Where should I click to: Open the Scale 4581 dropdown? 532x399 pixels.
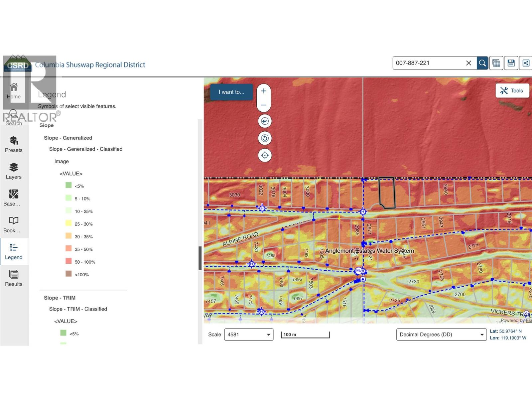pyautogui.click(x=249, y=334)
